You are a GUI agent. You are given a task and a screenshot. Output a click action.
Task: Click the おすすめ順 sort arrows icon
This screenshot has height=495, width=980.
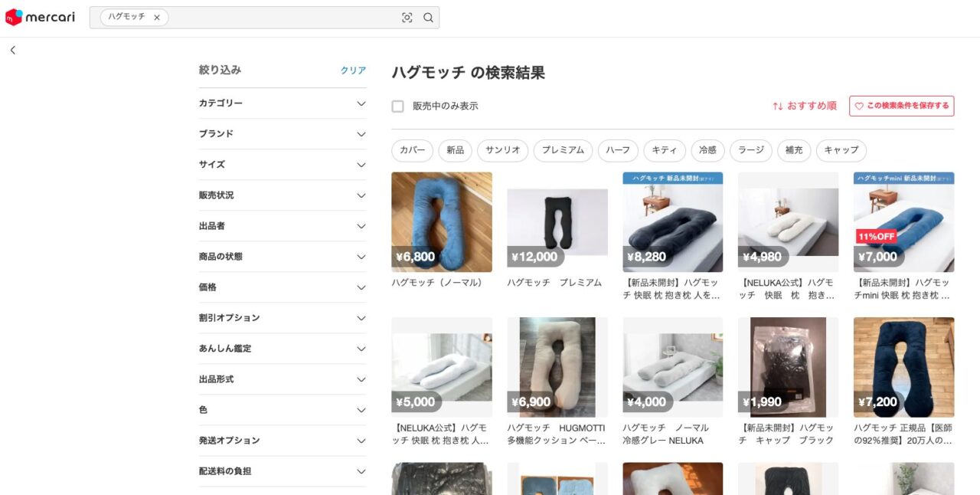[777, 106]
